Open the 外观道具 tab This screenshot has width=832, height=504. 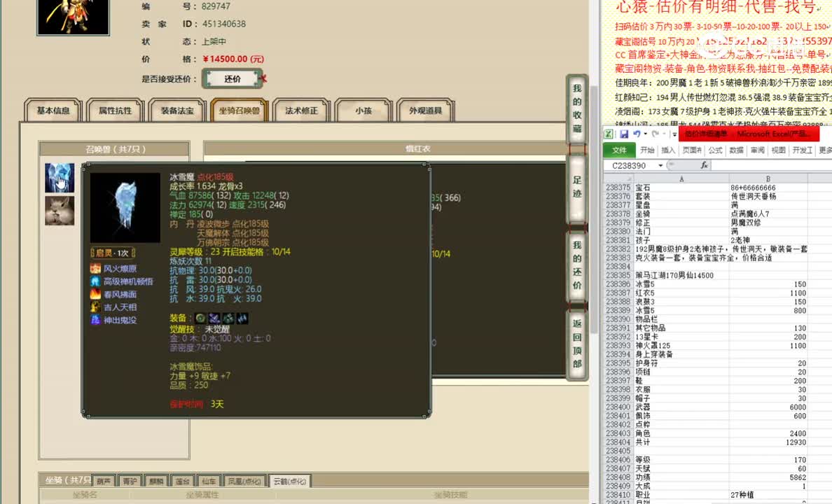[426, 111]
